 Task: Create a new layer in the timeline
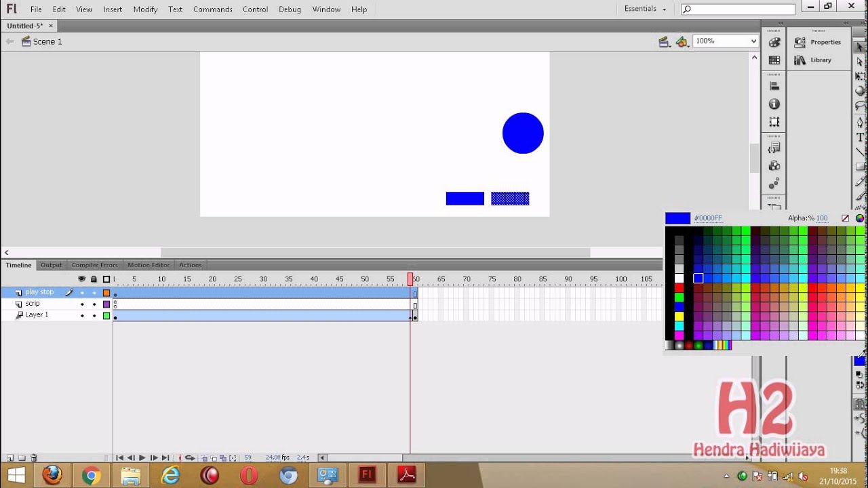click(9, 458)
